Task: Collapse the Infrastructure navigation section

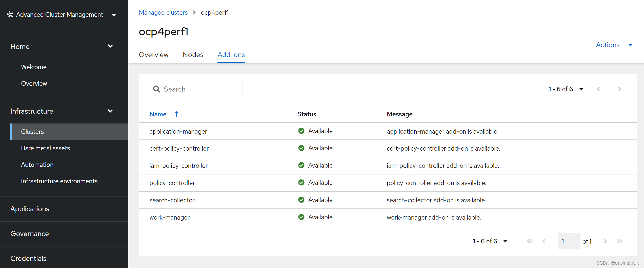Action: [110, 111]
